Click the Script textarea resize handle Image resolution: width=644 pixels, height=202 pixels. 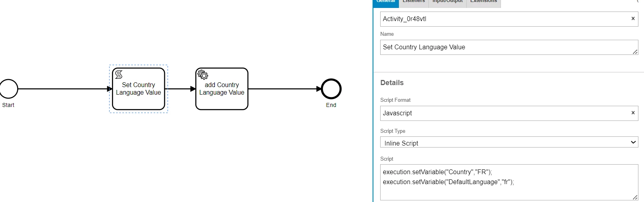pos(635,197)
